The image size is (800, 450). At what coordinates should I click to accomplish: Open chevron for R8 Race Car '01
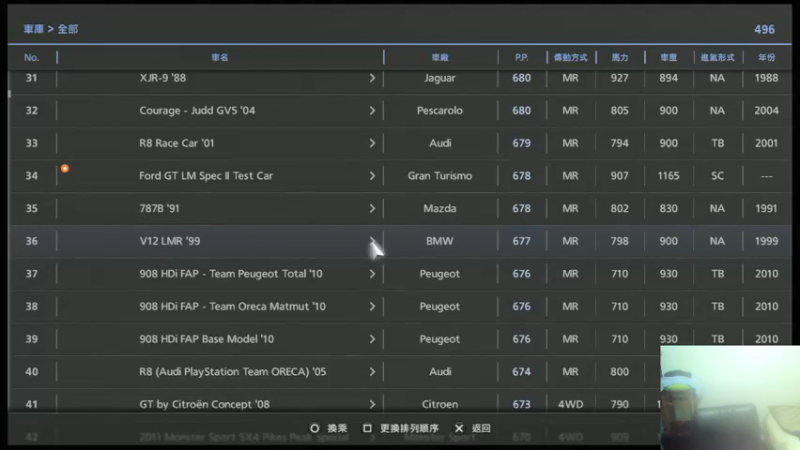[372, 143]
